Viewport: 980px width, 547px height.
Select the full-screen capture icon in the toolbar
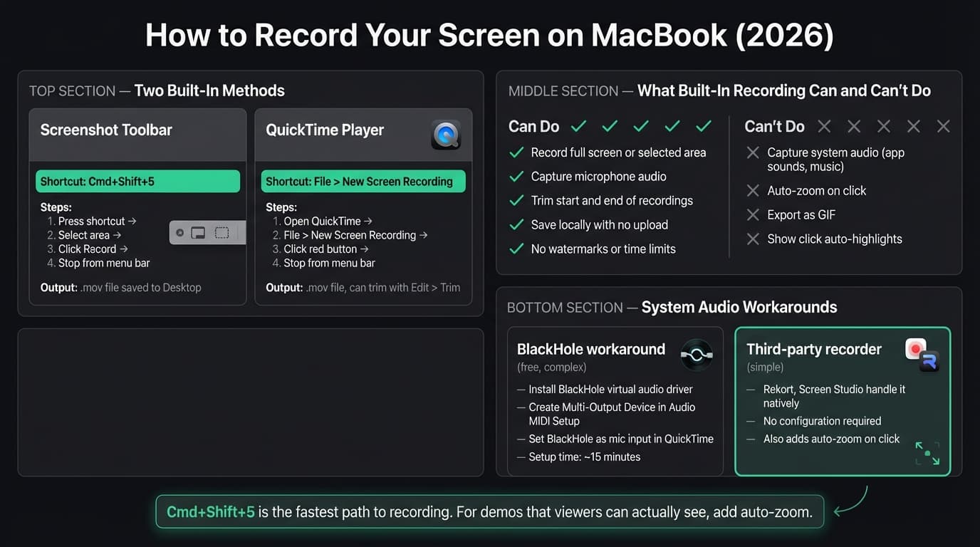click(198, 232)
